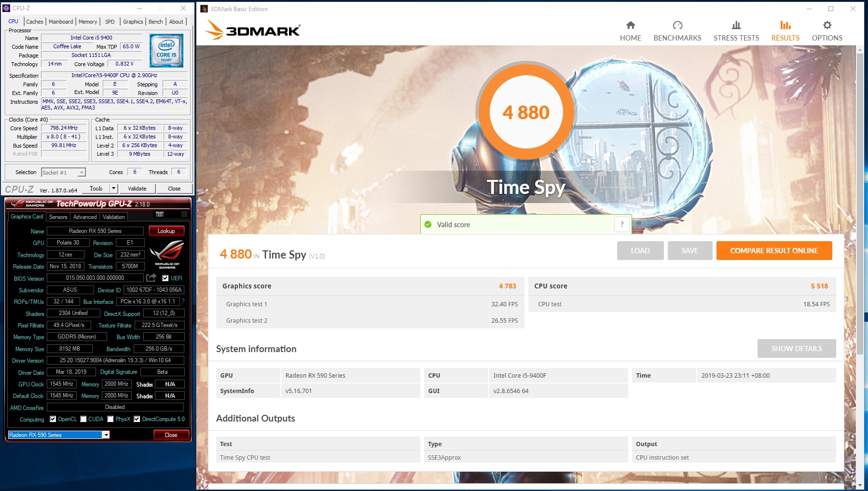Click the Time Spy CPU test row
Screen dimensions: 868x491
coord(526,457)
